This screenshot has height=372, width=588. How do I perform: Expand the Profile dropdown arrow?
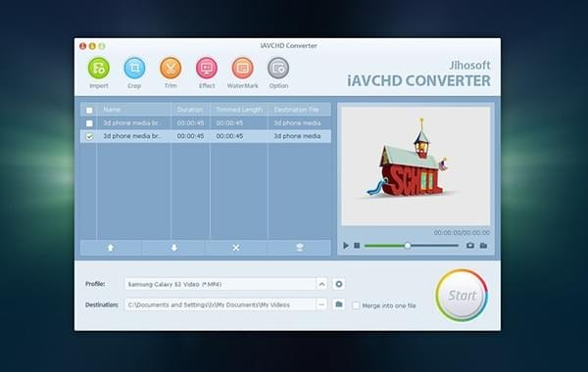click(x=321, y=284)
